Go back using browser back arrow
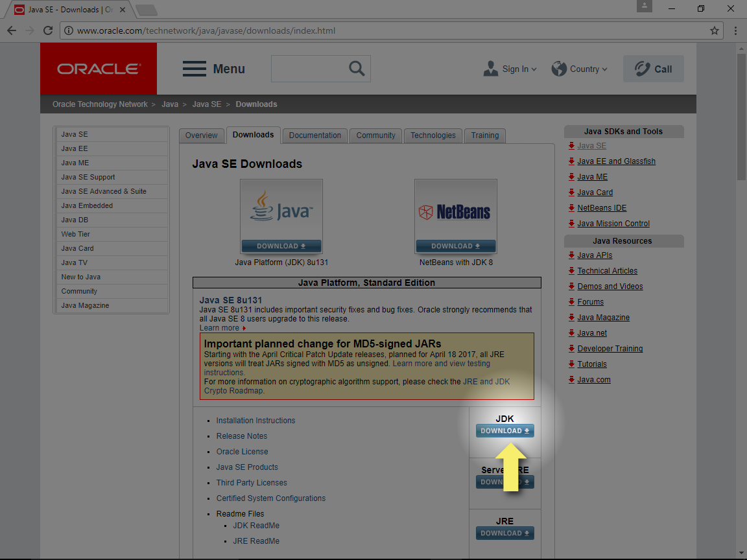The image size is (747, 560). (x=12, y=30)
